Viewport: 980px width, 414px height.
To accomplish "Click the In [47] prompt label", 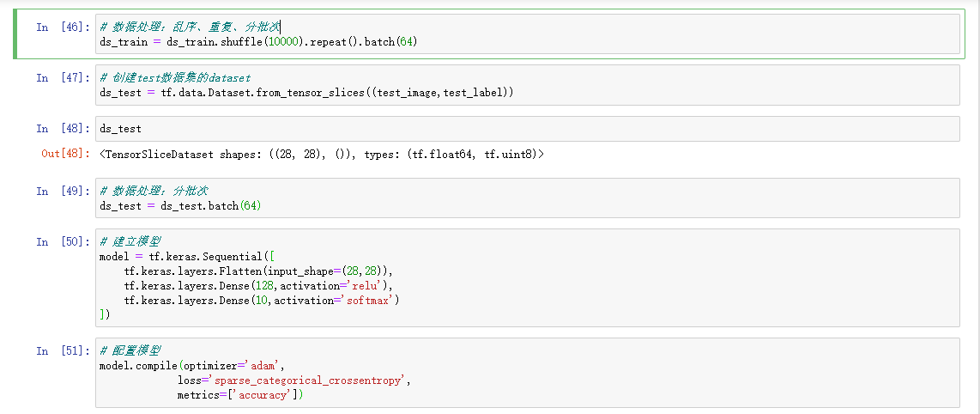I will click(64, 77).
